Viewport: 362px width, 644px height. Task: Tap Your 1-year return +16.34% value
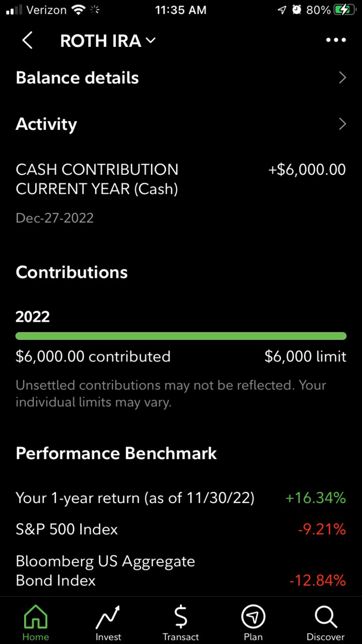point(316,498)
